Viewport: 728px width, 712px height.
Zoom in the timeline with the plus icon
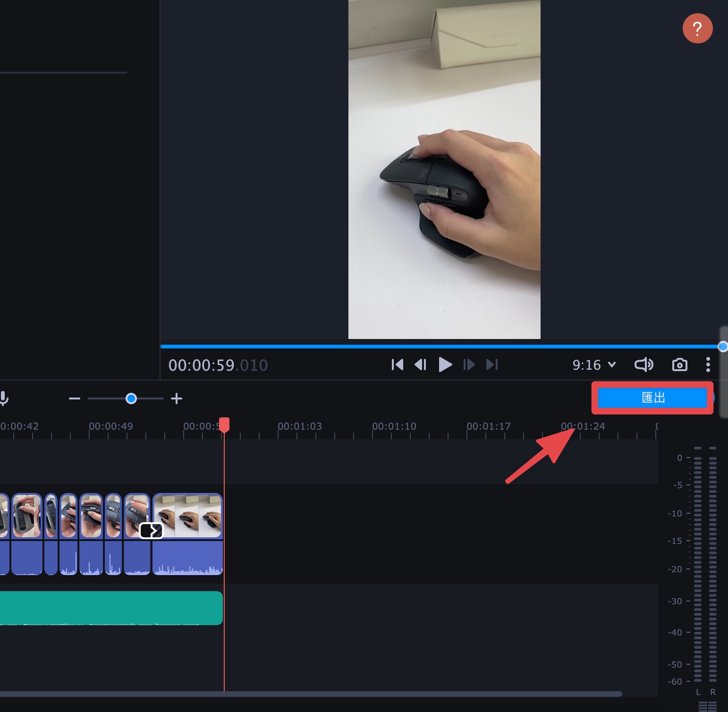[177, 398]
